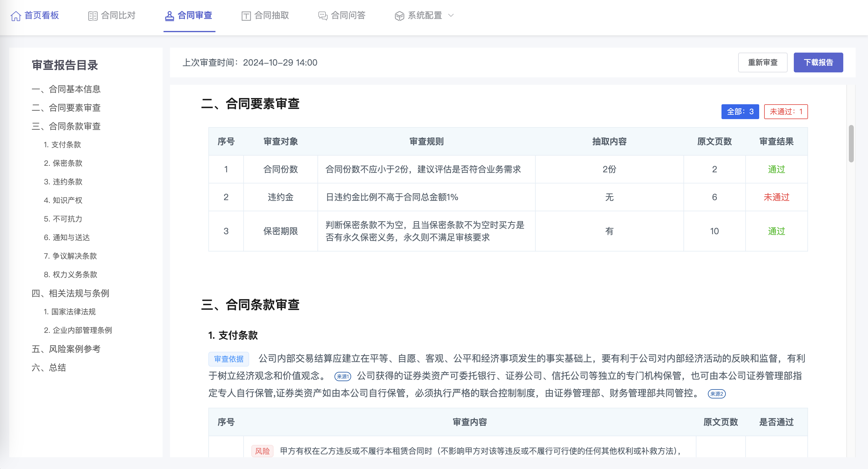Image resolution: width=868 pixels, height=469 pixels.
Task: Click the system configuration (系统配置) cube icon
Action: point(399,16)
